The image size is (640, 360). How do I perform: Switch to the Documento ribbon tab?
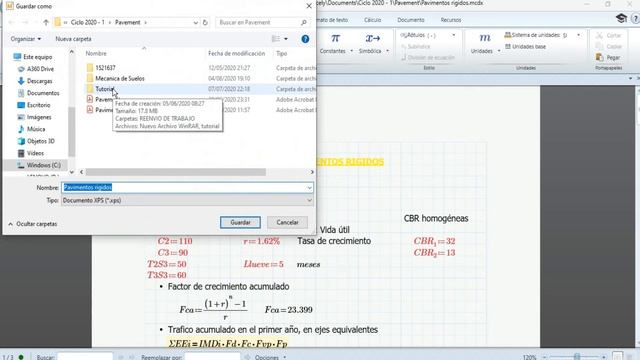point(411,20)
